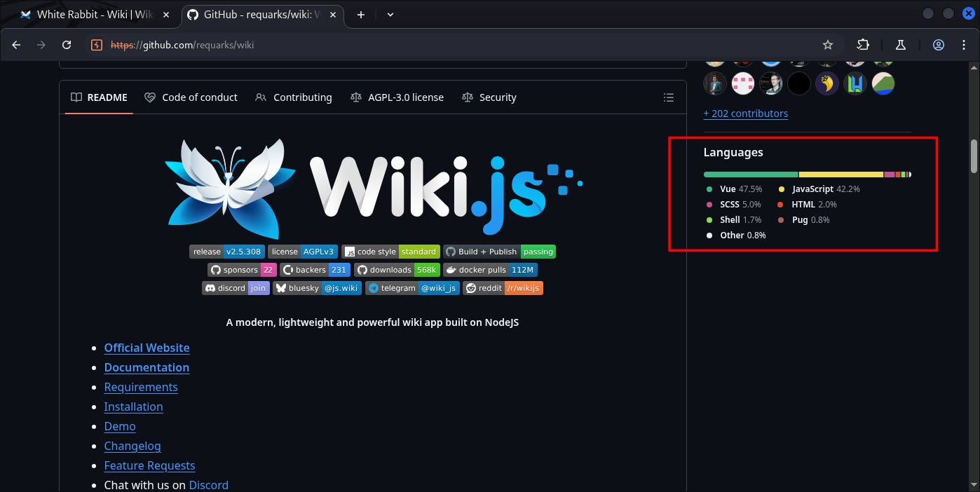Open the + 202 contributors link
The height and width of the screenshot is (492, 980).
[x=745, y=114]
